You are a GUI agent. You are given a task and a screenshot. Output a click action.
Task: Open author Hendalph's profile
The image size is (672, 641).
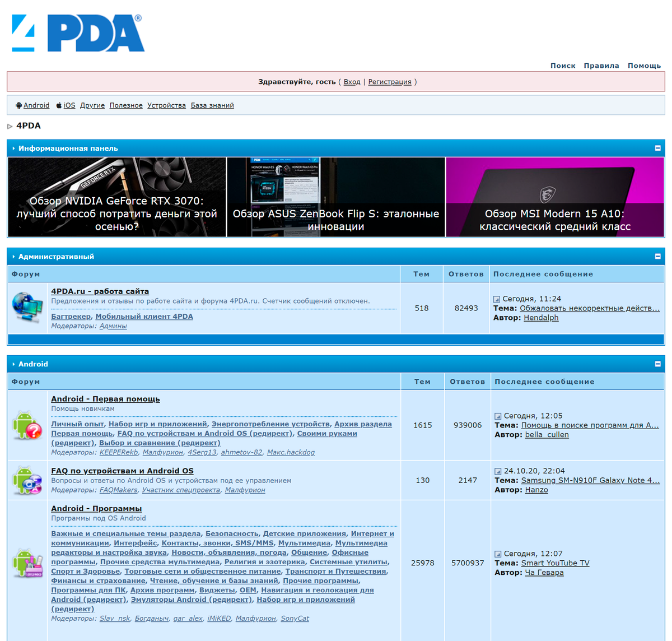click(x=541, y=318)
